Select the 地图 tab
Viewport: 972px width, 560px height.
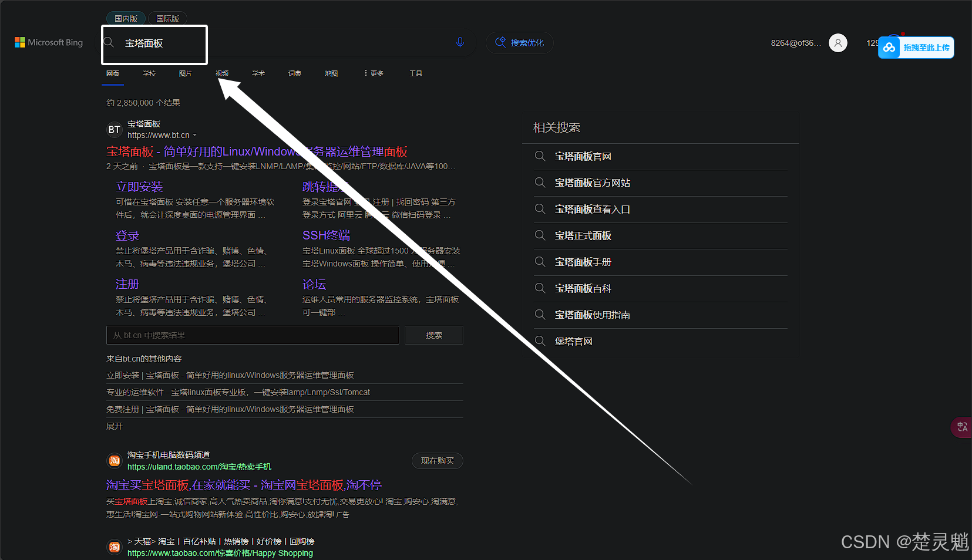tap(331, 73)
